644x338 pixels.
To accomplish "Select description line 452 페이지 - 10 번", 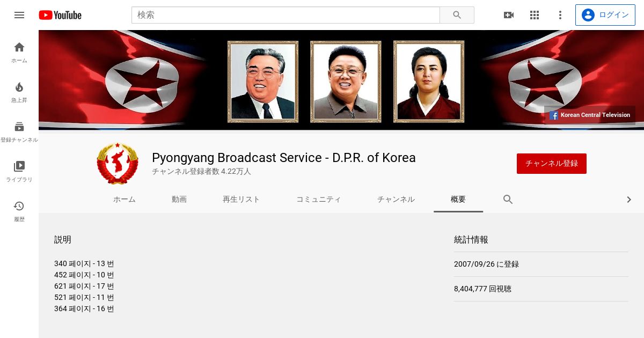I will point(84,275).
